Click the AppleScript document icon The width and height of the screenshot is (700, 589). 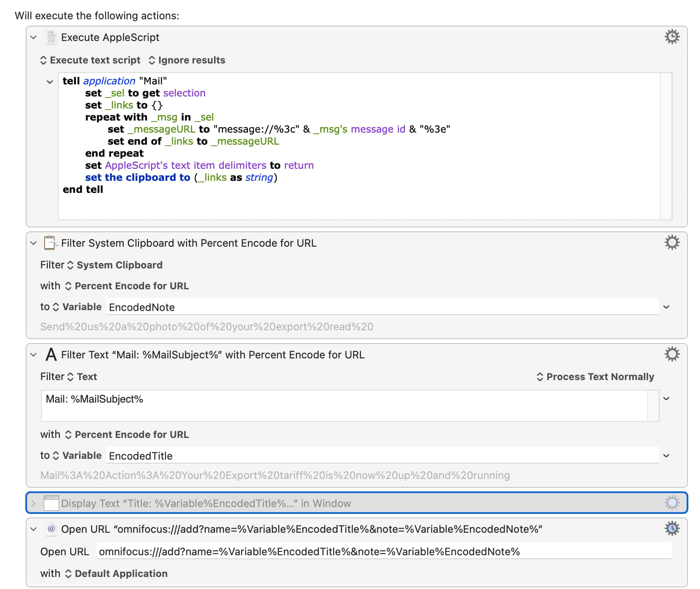click(51, 37)
